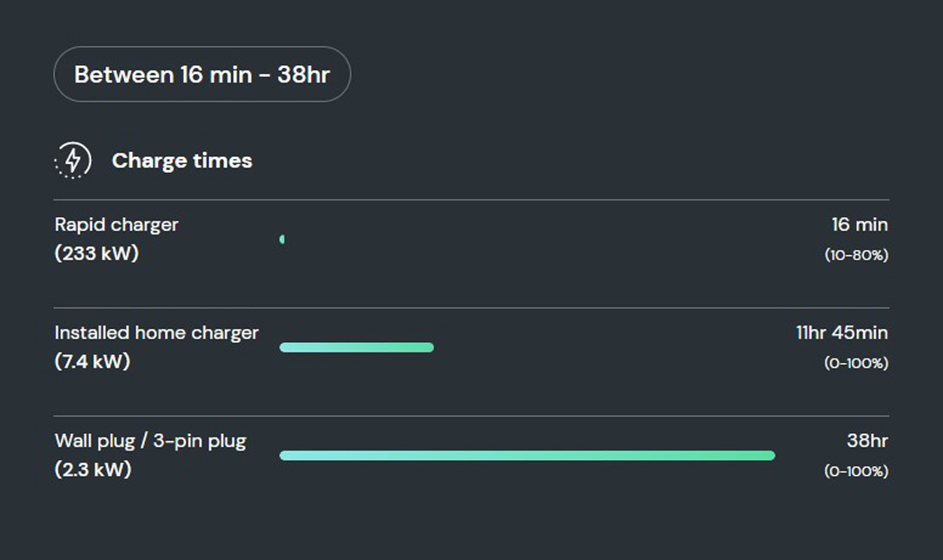Click the (0-100%) note under 11hr 45min

point(855,363)
